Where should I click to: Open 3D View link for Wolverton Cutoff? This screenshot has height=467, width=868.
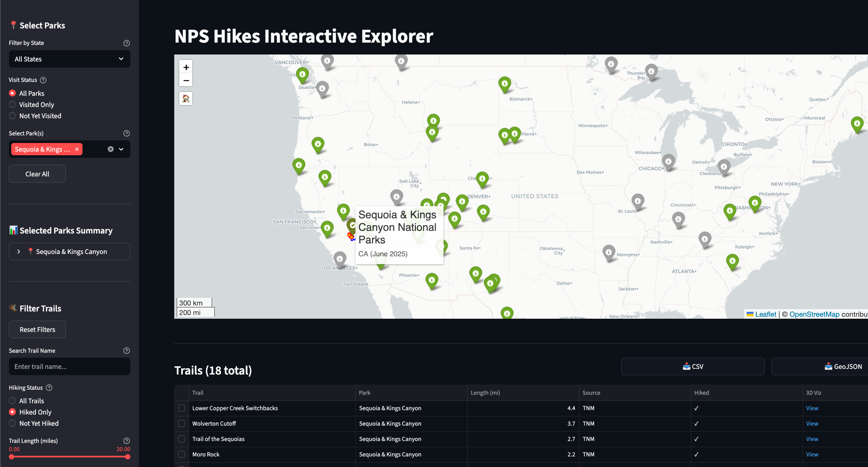pyautogui.click(x=812, y=423)
